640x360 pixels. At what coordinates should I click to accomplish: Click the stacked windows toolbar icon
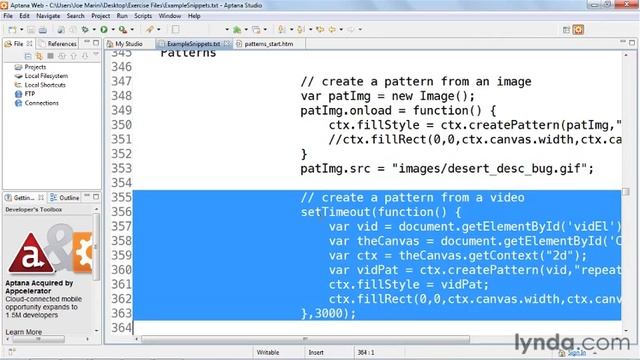(256, 29)
